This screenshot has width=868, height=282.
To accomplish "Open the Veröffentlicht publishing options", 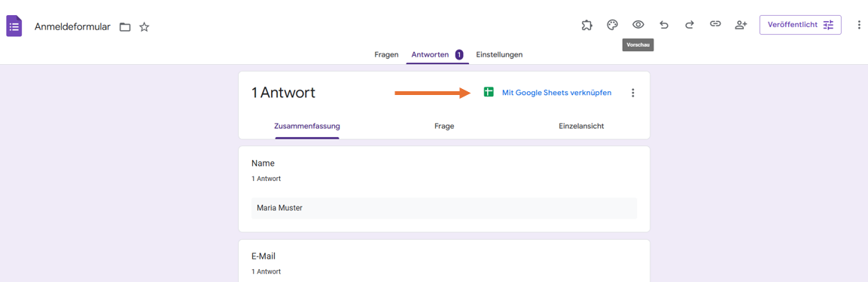I will (x=800, y=25).
